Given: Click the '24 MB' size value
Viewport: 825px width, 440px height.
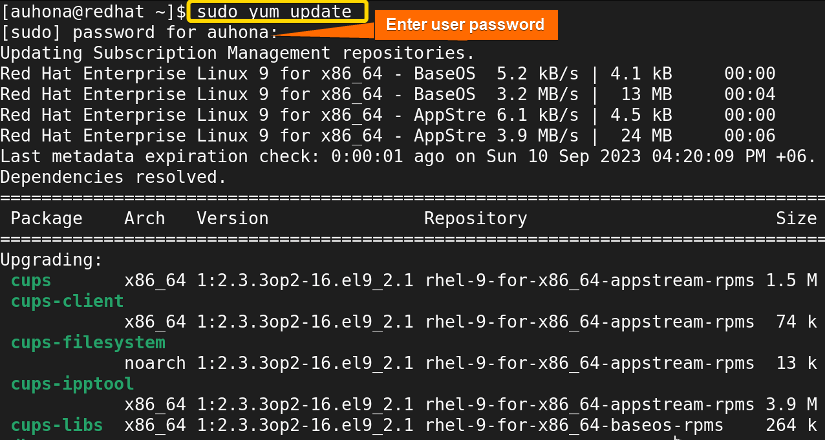Looking at the screenshot, I should (x=646, y=136).
